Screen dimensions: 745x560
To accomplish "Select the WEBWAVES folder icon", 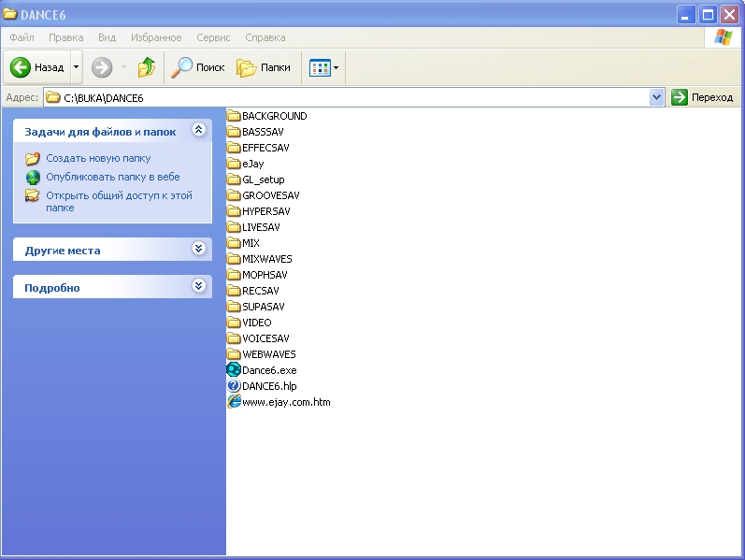I will pyautogui.click(x=234, y=354).
